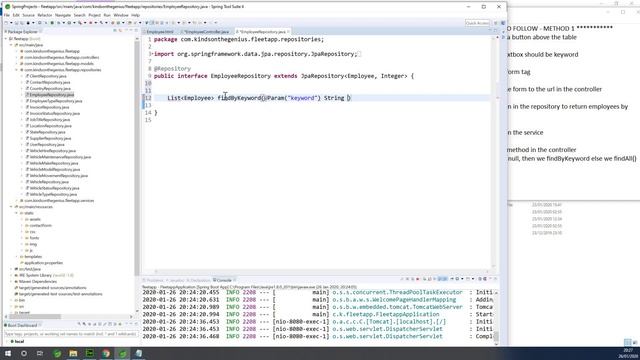
Task: Open the Edit menu
Action: [16, 15]
